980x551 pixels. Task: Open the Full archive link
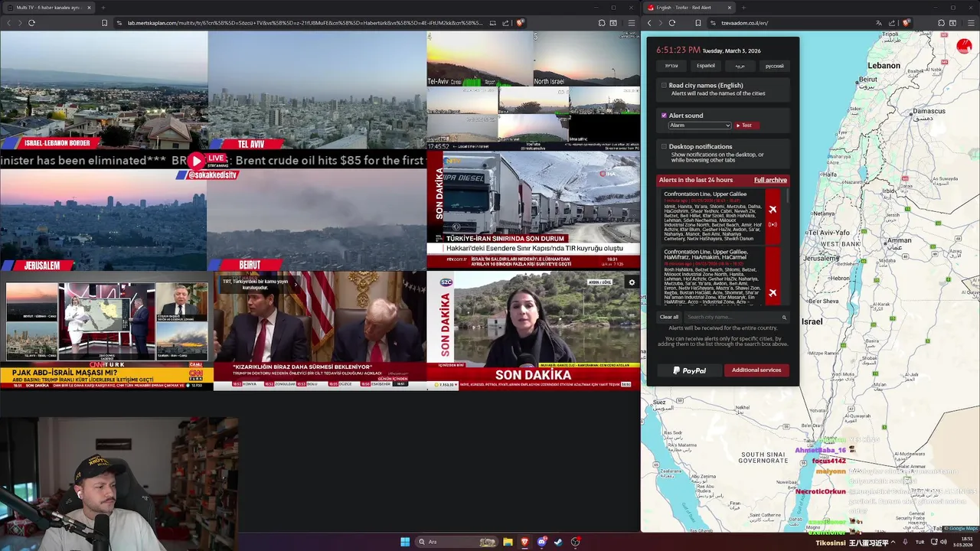[x=770, y=180]
